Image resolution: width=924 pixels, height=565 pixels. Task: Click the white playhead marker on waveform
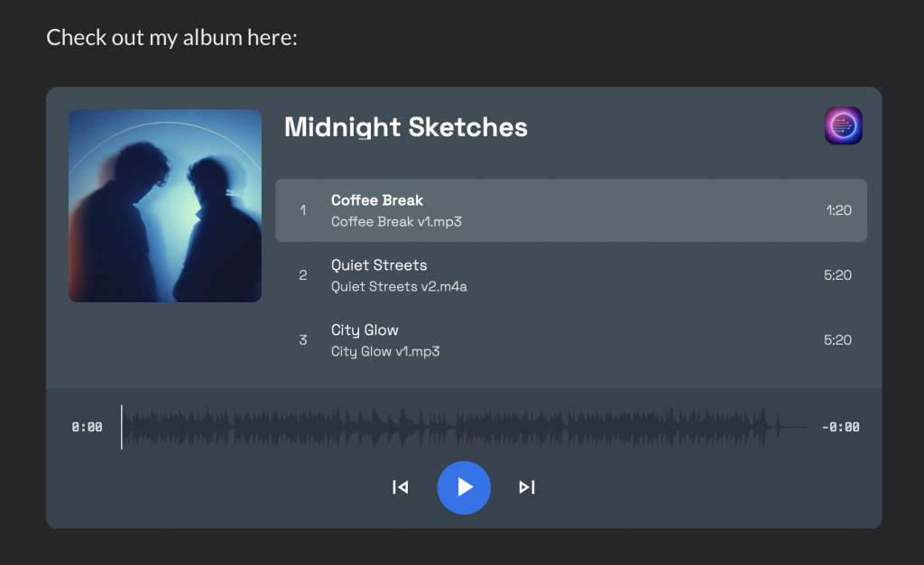click(x=122, y=427)
